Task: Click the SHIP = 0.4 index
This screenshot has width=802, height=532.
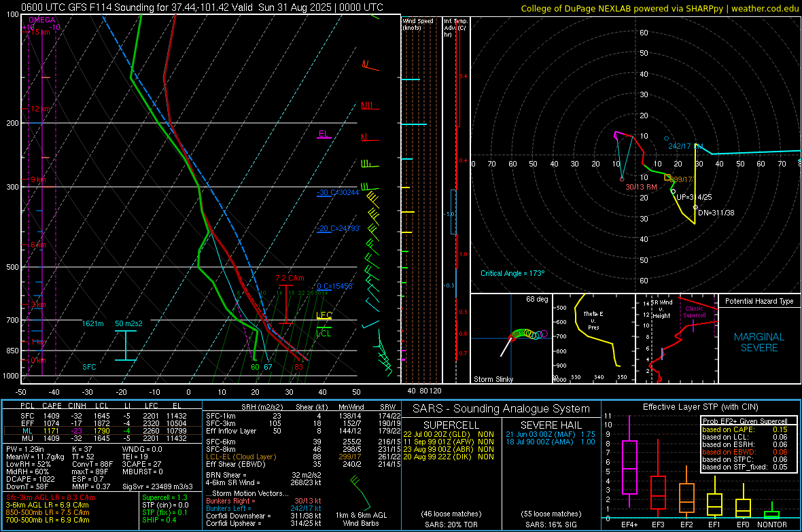Action: pyautogui.click(x=159, y=520)
